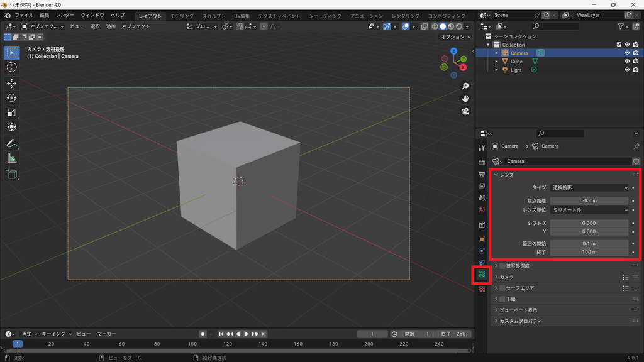The width and height of the screenshot is (644, 362).
Task: Hide the Cube in viewport via eye icon
Action: coord(627,61)
